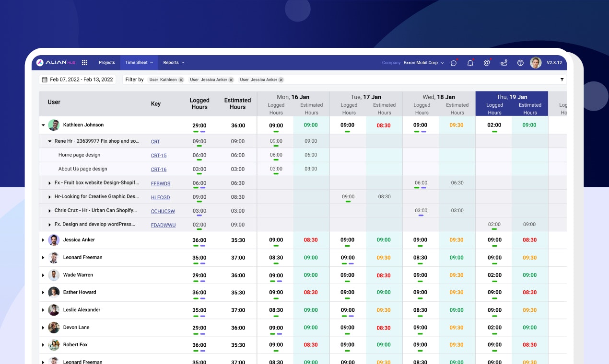Image resolution: width=609 pixels, height=364 pixels.
Task: Open the CRT-16 task link
Action: [159, 170]
